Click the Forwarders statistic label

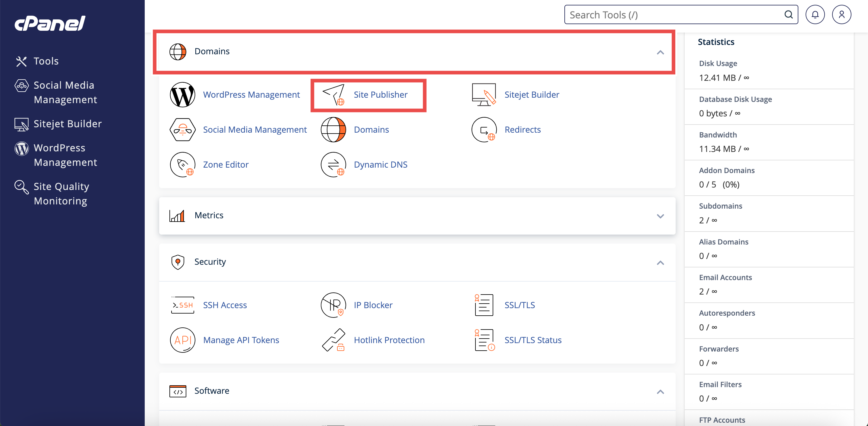coord(718,349)
